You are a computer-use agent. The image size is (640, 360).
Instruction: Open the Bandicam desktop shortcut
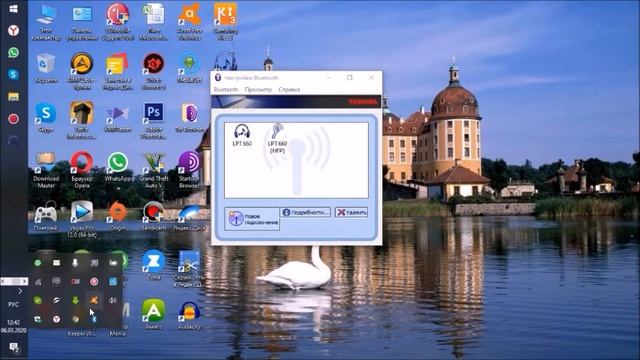point(154,217)
